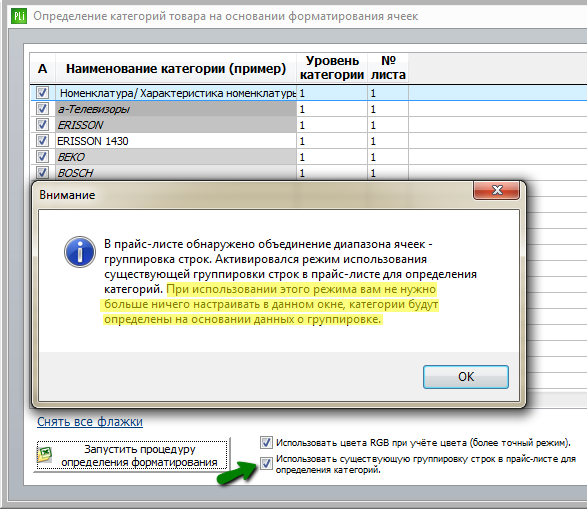Click the Наименование категории column header
The height and width of the screenshot is (509, 587).
click(176, 68)
